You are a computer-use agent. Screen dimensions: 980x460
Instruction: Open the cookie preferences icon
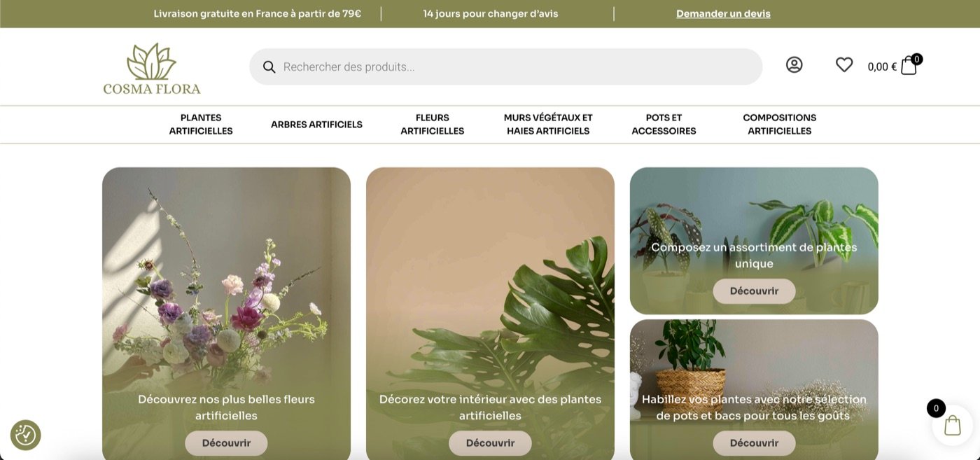[25, 435]
